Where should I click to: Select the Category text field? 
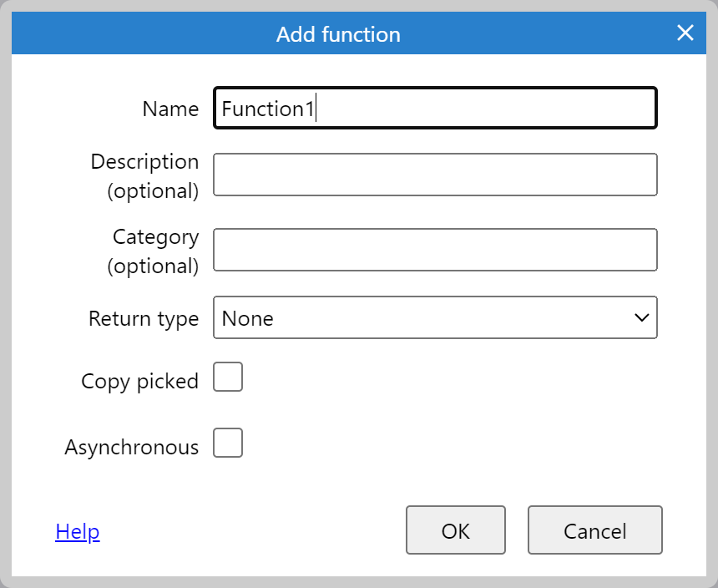(x=434, y=249)
